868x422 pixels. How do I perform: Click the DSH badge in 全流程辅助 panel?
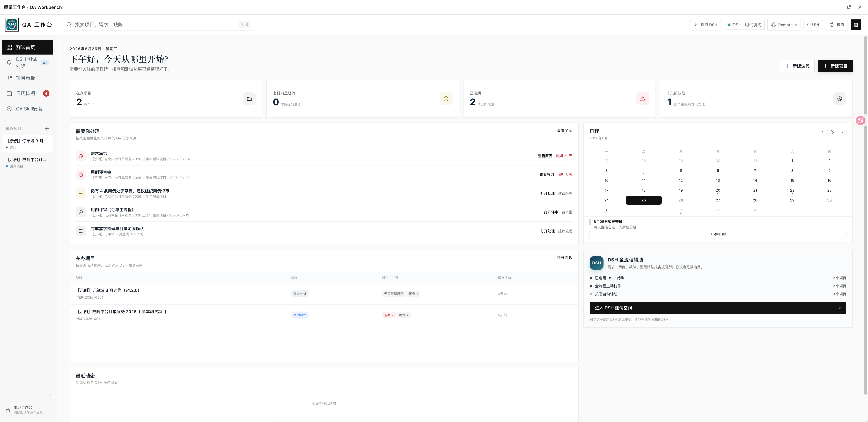(596, 263)
